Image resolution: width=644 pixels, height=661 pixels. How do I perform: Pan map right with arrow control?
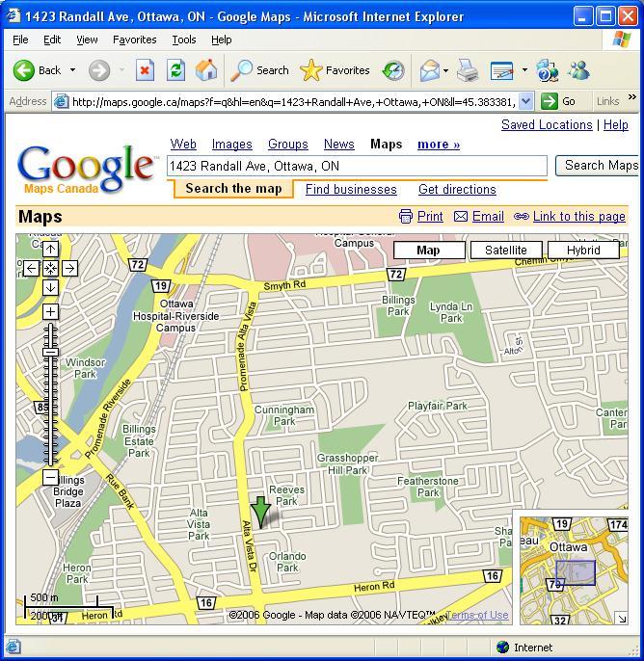pos(70,268)
